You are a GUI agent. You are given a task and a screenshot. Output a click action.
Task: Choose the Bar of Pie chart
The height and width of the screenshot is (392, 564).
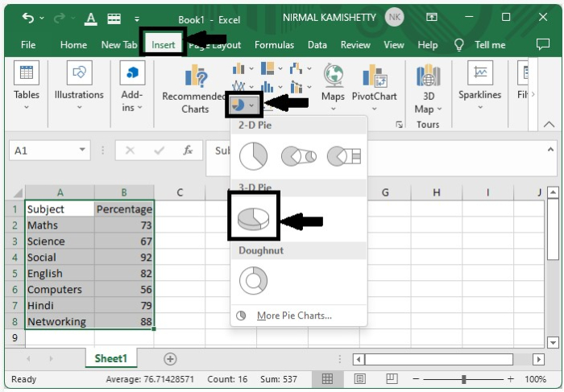(x=343, y=156)
